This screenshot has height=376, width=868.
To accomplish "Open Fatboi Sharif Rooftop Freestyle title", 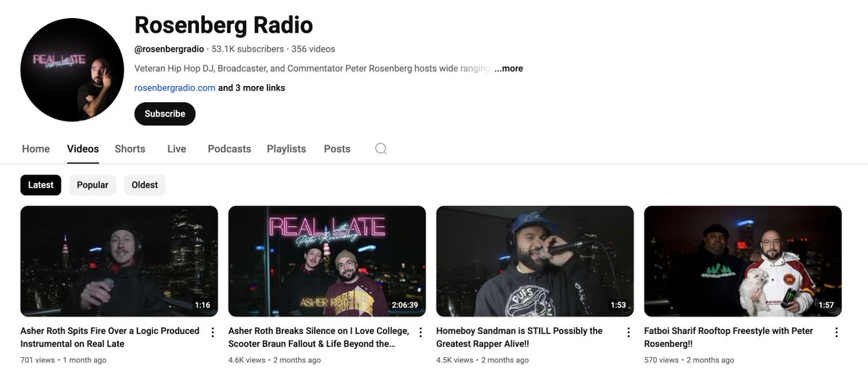I will point(728,337).
